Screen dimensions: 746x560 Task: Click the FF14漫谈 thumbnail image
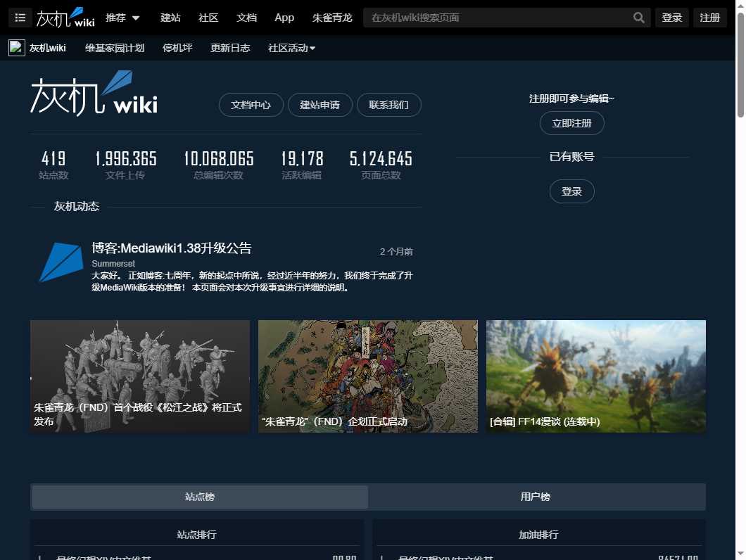[595, 376]
